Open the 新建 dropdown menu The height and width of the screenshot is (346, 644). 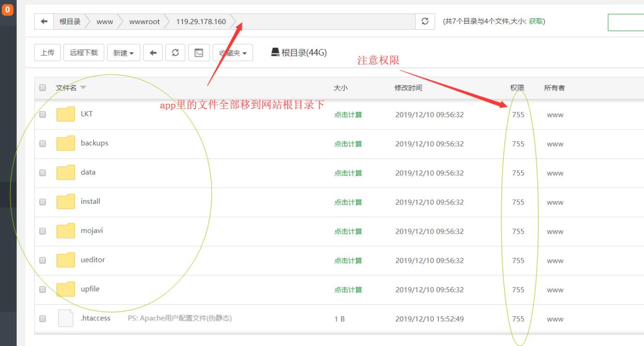(124, 53)
